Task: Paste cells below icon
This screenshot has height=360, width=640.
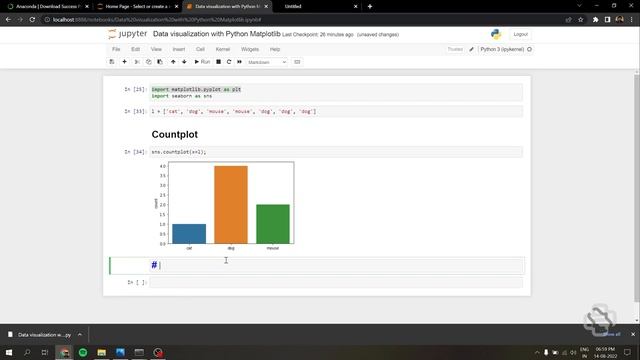Action: [160, 62]
